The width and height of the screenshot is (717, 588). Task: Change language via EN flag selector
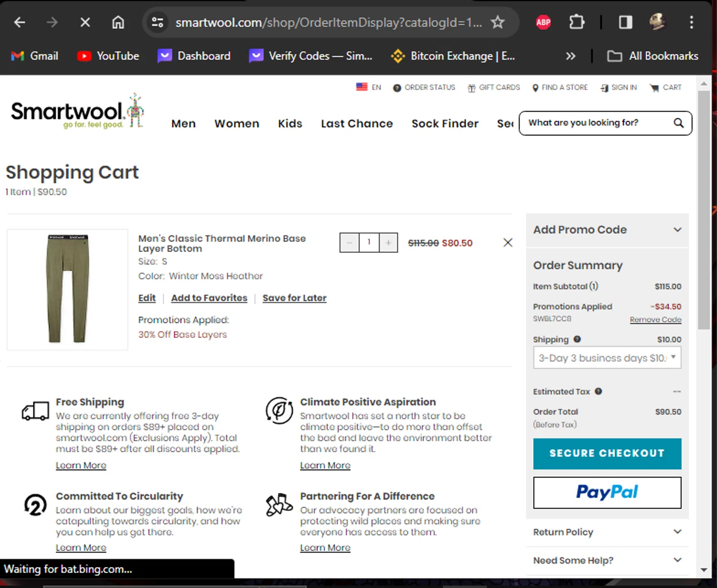(369, 87)
